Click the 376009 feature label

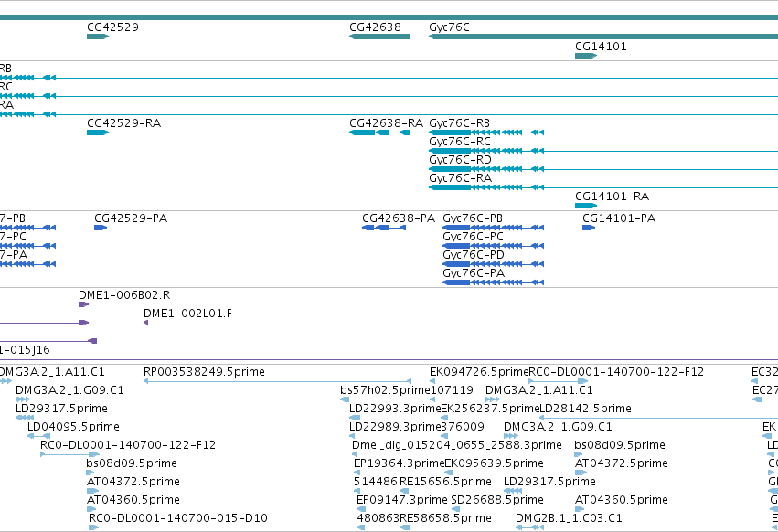pyautogui.click(x=463, y=427)
